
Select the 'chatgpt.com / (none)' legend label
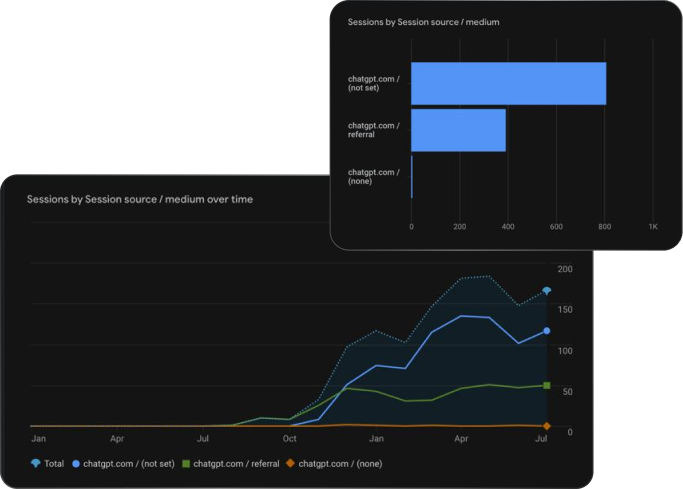(x=340, y=464)
